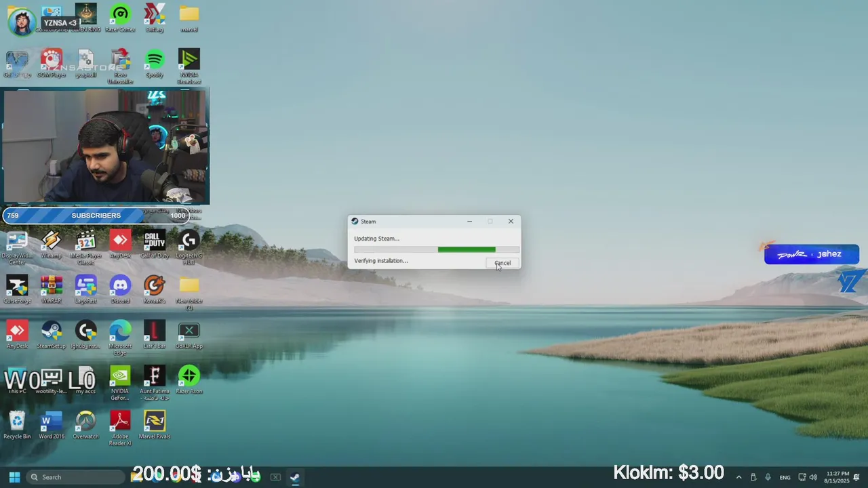This screenshot has width=868, height=488.
Task: Open AnyDesk shortcut next to Call of Duty
Action: 120,244
